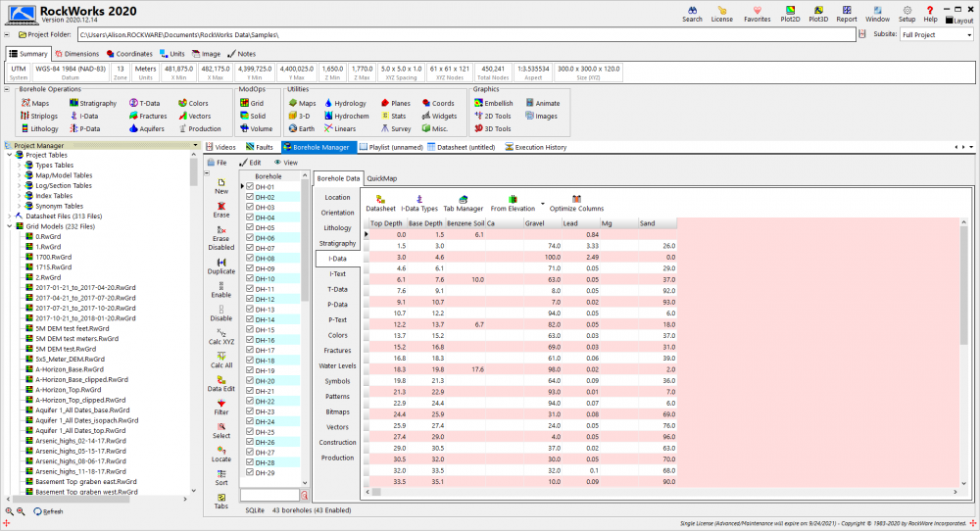Toggle DH-06 borehole checkbox
The image size is (980, 531).
pyautogui.click(x=250, y=237)
